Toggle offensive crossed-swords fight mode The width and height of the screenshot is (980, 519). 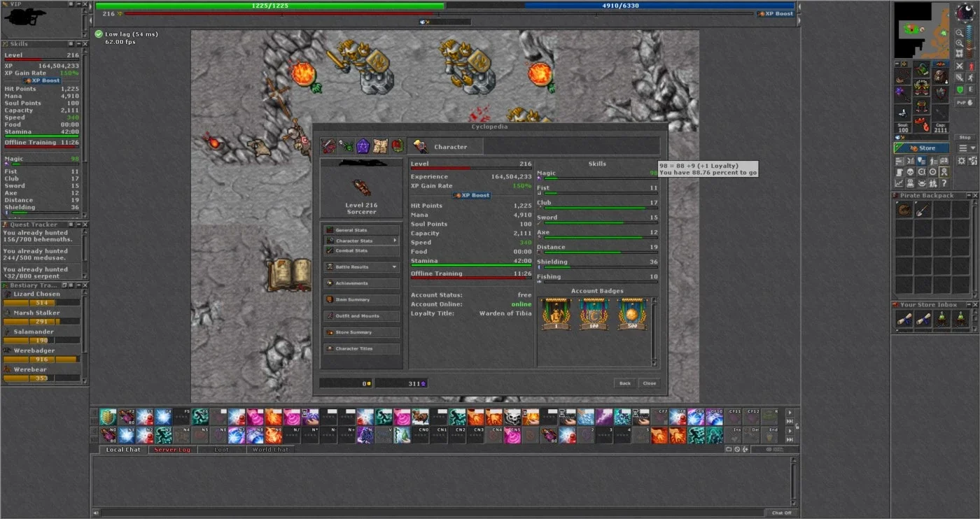click(x=959, y=66)
